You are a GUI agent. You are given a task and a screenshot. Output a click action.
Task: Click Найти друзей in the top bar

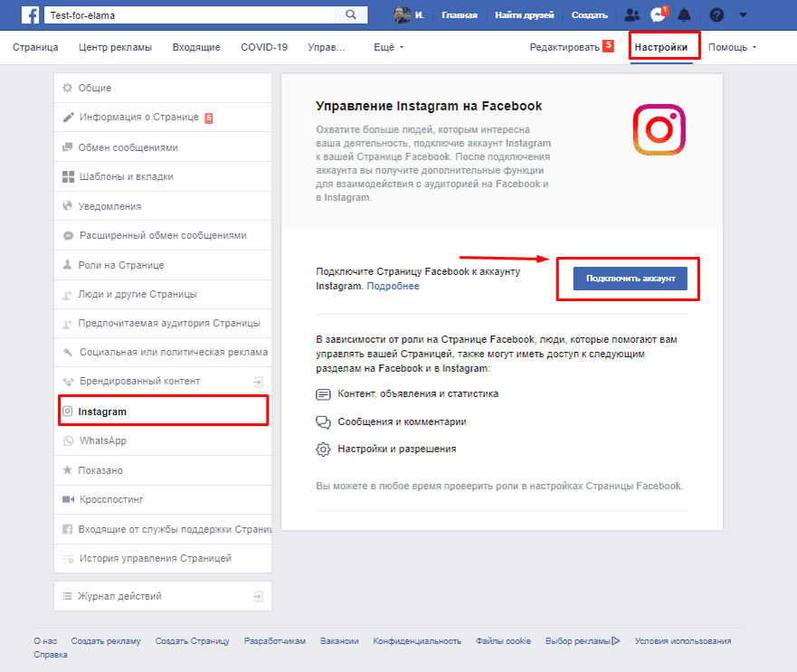(x=525, y=14)
